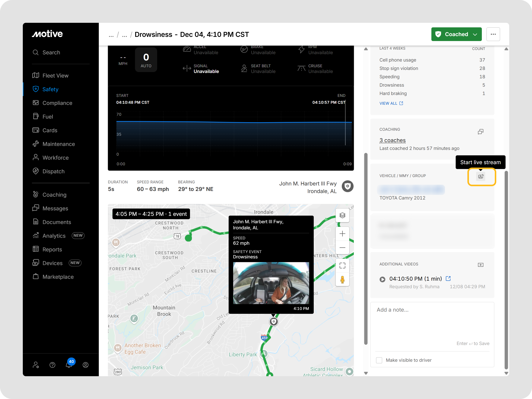Open the help question mark icon
This screenshot has height=399, width=532.
point(52,365)
